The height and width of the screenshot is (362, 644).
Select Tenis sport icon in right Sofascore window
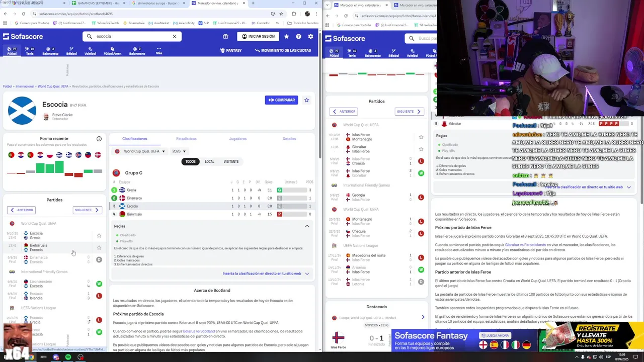[x=352, y=53]
